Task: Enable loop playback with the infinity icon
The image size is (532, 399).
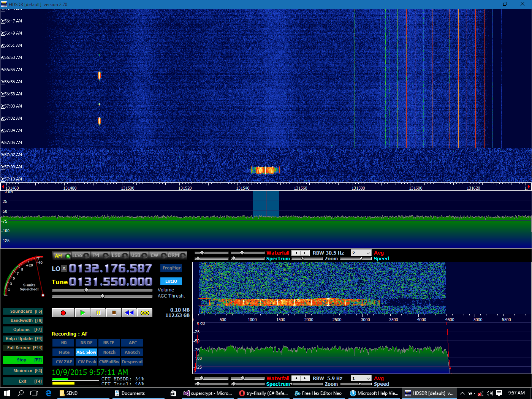Action: pyautogui.click(x=145, y=312)
